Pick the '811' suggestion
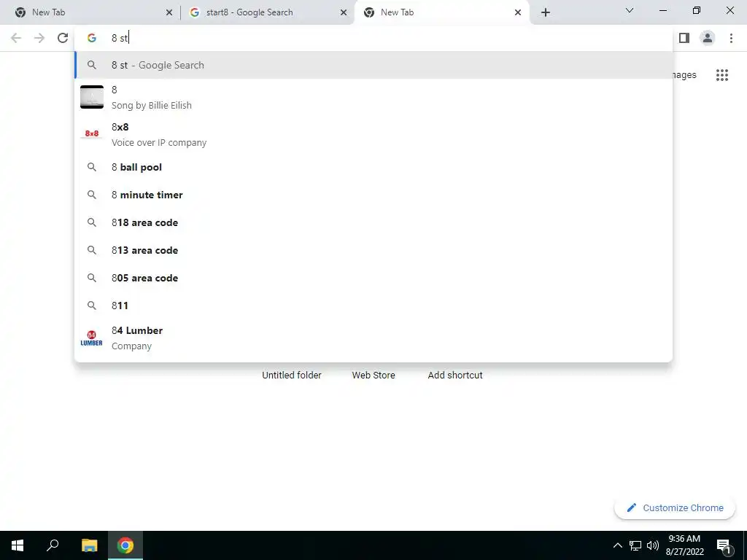The width and height of the screenshot is (747, 560). tap(373, 306)
